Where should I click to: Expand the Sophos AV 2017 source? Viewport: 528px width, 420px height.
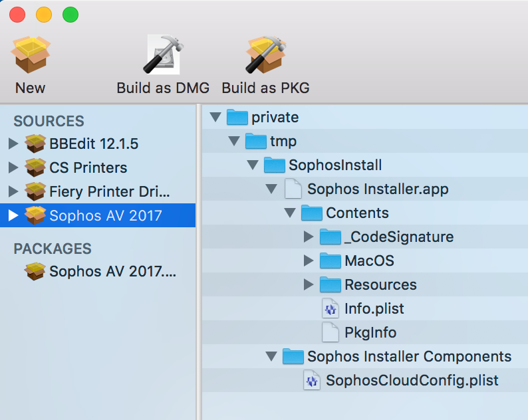click(13, 215)
